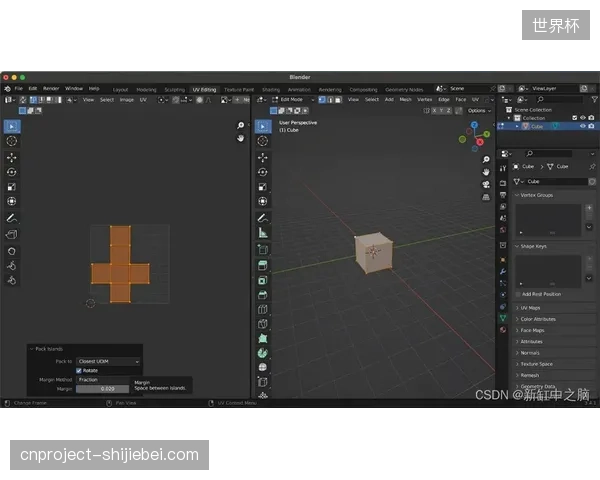Select the Add Cube tool in the 3D viewport
The height and width of the screenshot is (480, 600).
[x=263, y=250]
